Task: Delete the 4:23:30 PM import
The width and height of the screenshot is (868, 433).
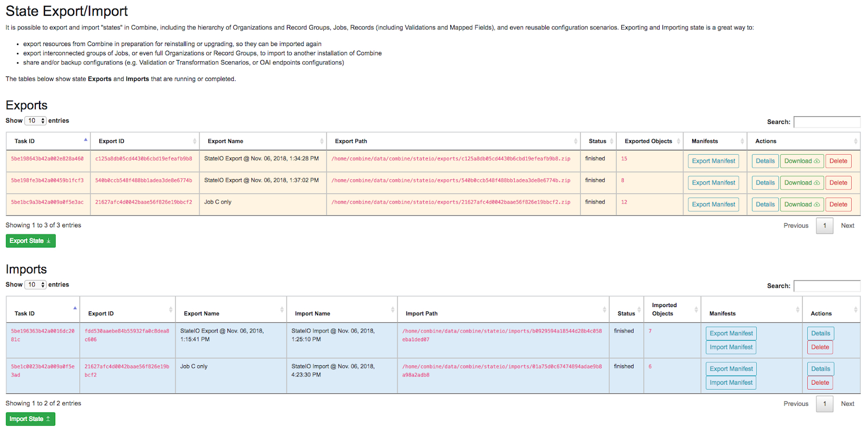Action: pos(820,383)
